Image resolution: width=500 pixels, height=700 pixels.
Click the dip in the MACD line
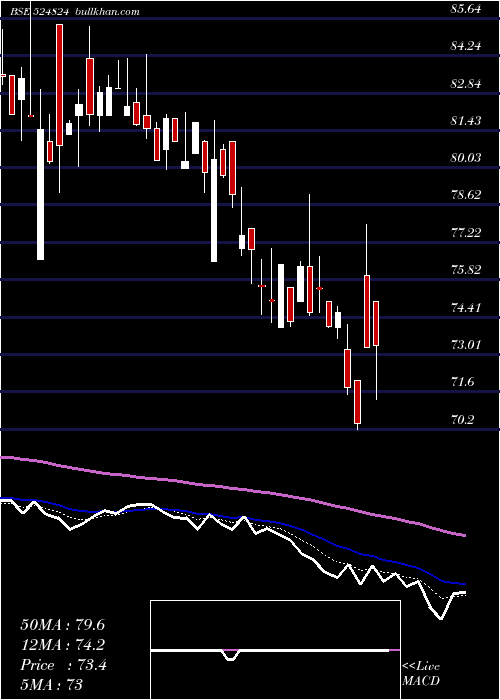coord(230,657)
